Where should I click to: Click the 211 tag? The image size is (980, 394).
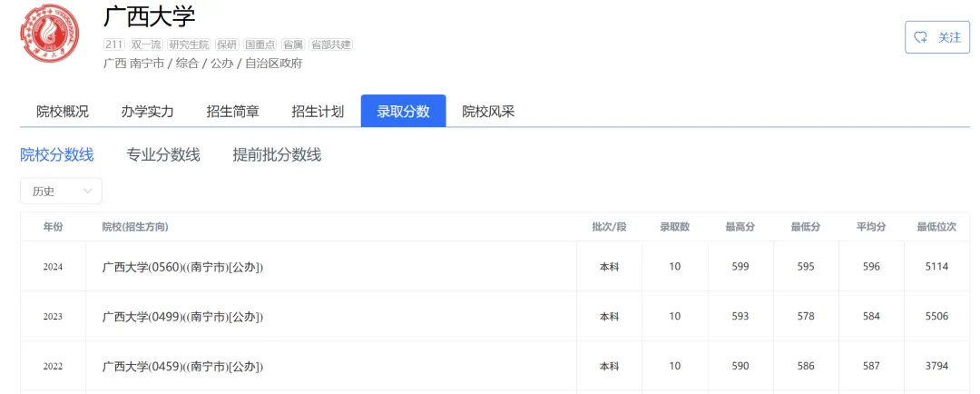point(113,45)
